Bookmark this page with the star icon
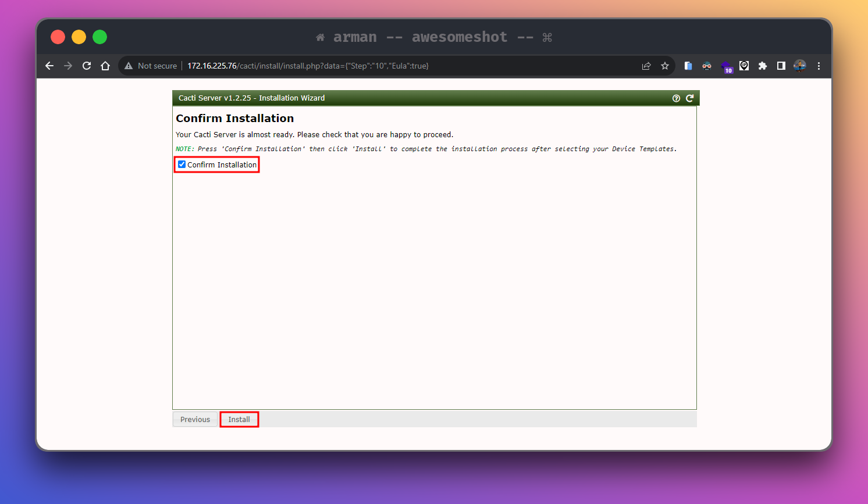 click(x=665, y=66)
